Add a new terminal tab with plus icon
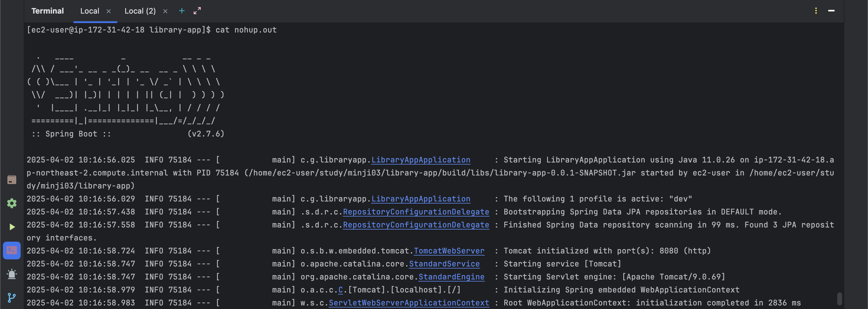This screenshot has height=309, width=868. pyautogui.click(x=182, y=11)
